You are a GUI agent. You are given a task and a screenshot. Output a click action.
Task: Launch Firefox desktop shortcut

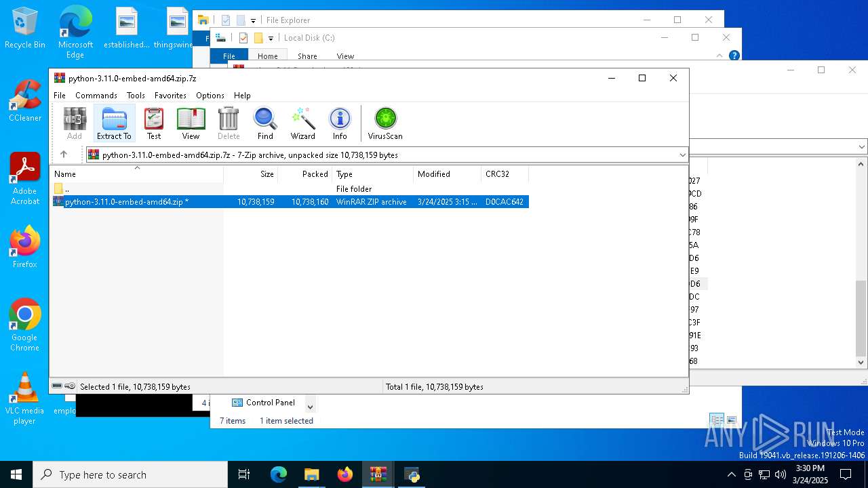[x=25, y=247]
